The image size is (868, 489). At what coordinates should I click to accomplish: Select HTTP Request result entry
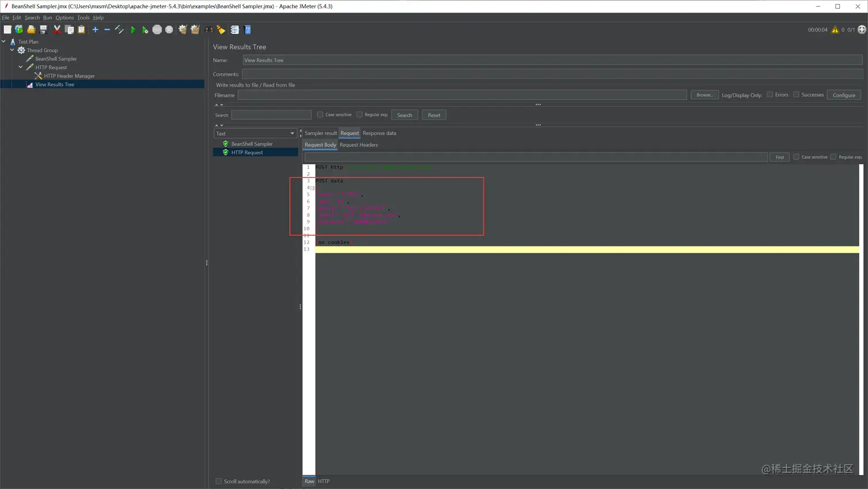click(247, 152)
